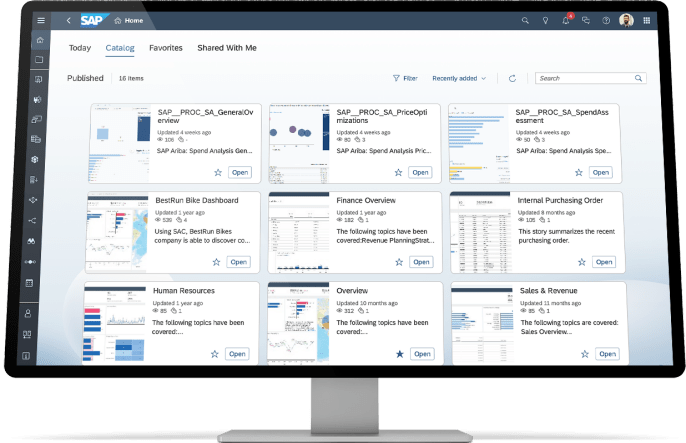
Task: Expand the Recently added sort dropdown
Action: click(x=459, y=78)
